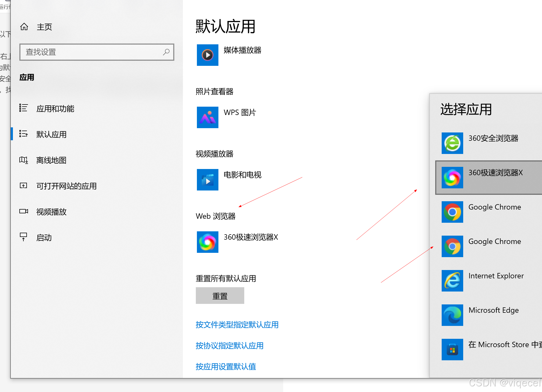Click the 电影和电视 video player icon
Screen dimensions: 542x392
tap(207, 180)
